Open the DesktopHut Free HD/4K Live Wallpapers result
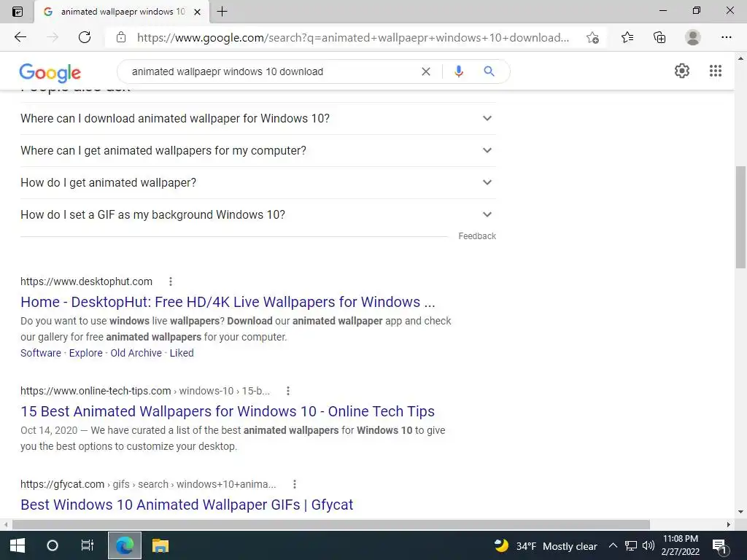 (x=228, y=302)
